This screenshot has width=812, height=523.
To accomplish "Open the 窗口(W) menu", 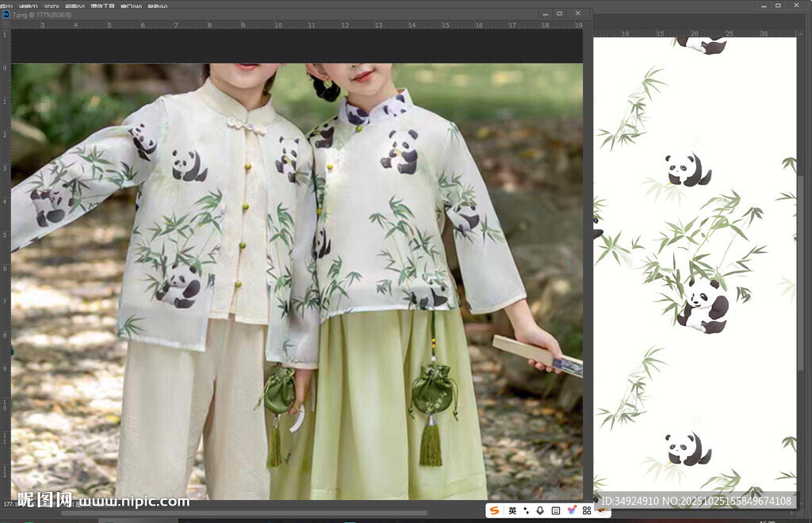I will click(x=131, y=5).
